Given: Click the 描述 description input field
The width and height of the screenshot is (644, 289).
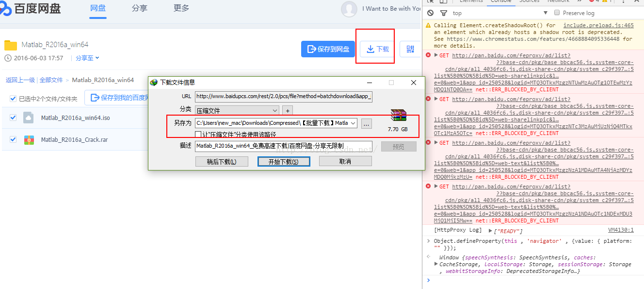Looking at the screenshot, I should (x=283, y=146).
